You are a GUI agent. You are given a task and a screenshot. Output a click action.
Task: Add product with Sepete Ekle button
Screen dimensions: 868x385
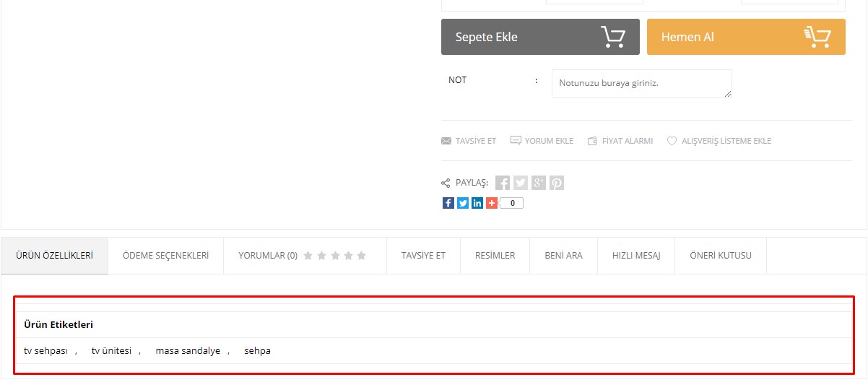pyautogui.click(x=540, y=37)
